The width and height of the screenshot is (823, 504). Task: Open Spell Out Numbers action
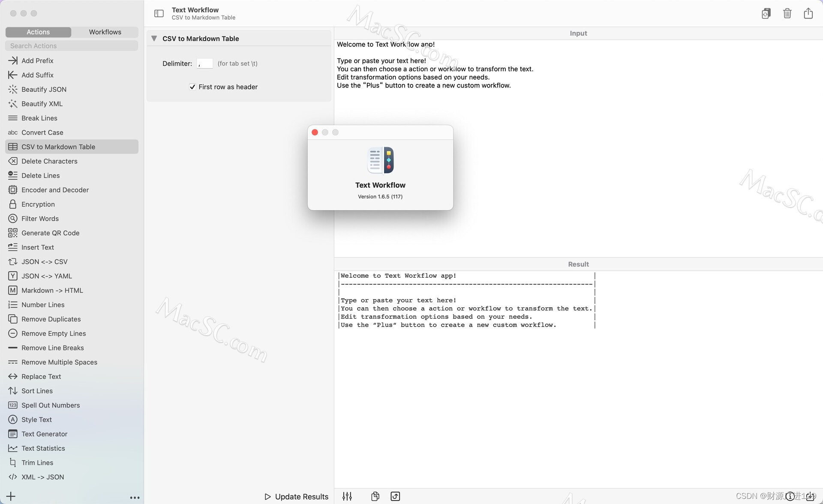pos(72,405)
